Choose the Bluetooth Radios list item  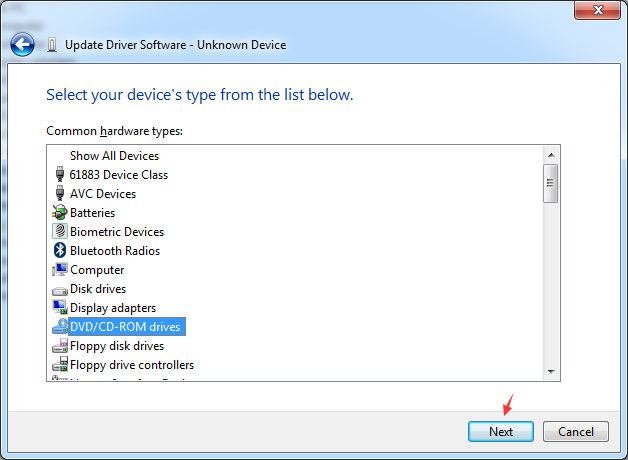click(114, 251)
